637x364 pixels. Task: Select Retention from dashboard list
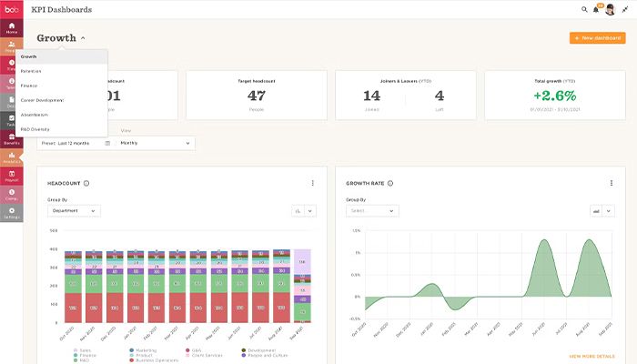[32, 71]
